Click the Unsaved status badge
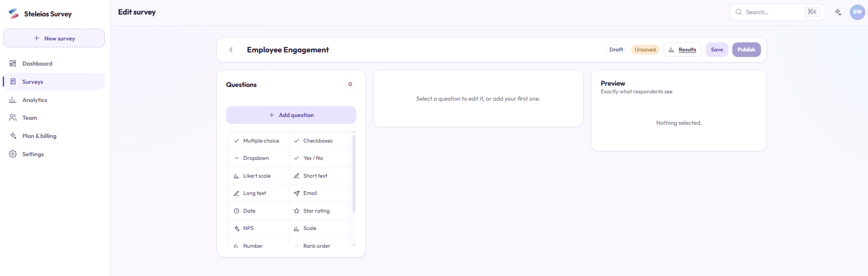Screen dimensions: 868x276 pos(645,50)
